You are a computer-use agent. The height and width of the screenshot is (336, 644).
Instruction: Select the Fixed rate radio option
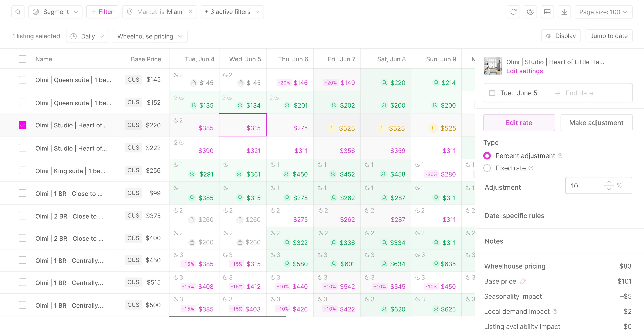point(487,168)
